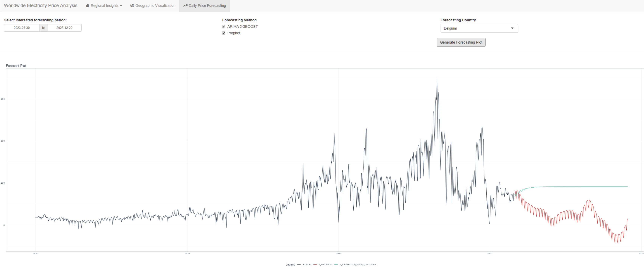This screenshot has width=644, height=279.
Task: Uncheck the ARIMA XGBOOST checkbox
Action: (x=224, y=26)
